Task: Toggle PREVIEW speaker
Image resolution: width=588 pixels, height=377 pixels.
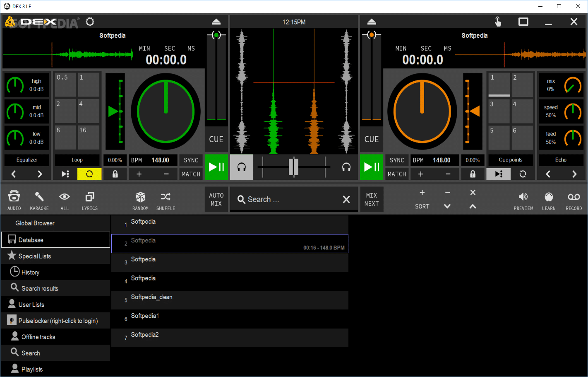Action: (523, 201)
